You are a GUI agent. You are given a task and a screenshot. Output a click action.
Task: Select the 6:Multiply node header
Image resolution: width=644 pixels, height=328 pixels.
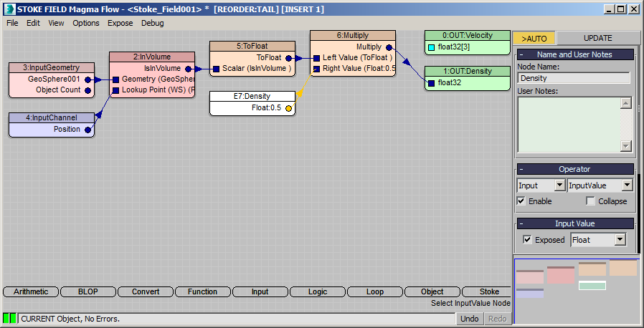pos(353,36)
